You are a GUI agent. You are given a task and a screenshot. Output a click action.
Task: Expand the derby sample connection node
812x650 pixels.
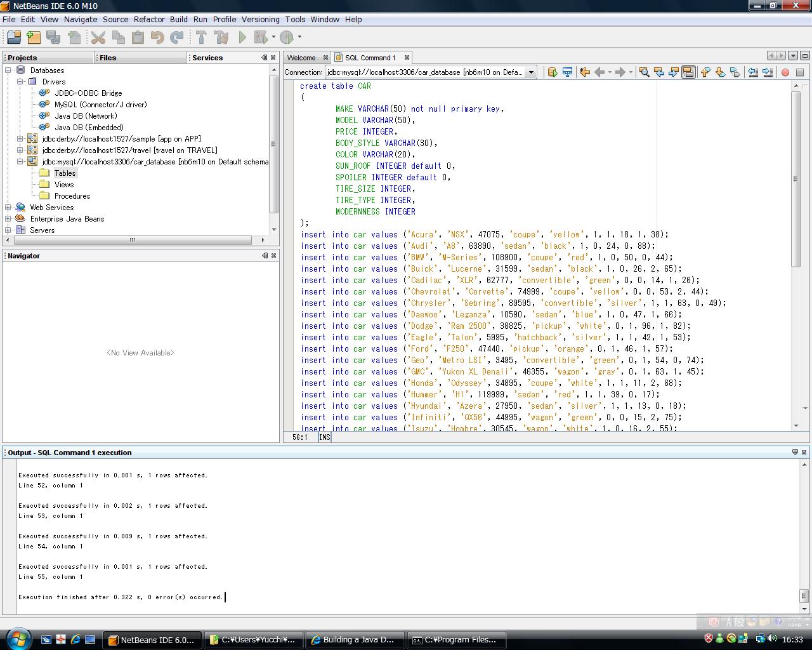[x=20, y=139]
